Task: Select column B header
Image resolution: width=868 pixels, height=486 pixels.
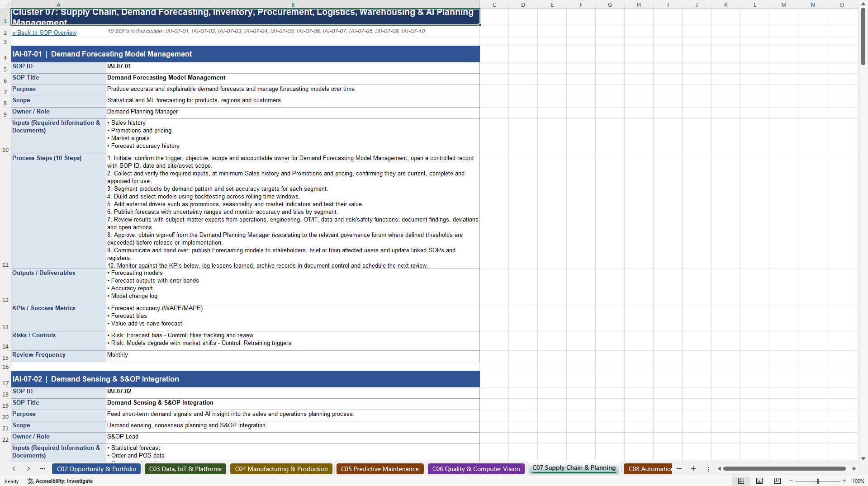Action: (x=293, y=5)
